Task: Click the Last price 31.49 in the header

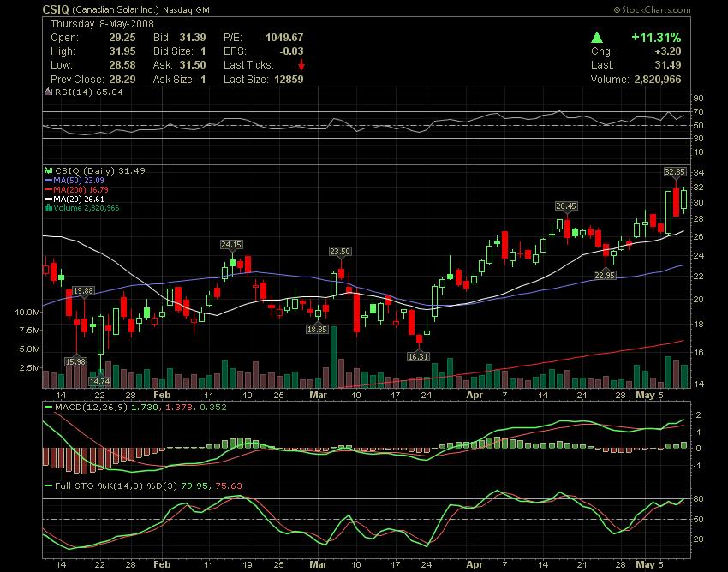Action: (668, 65)
